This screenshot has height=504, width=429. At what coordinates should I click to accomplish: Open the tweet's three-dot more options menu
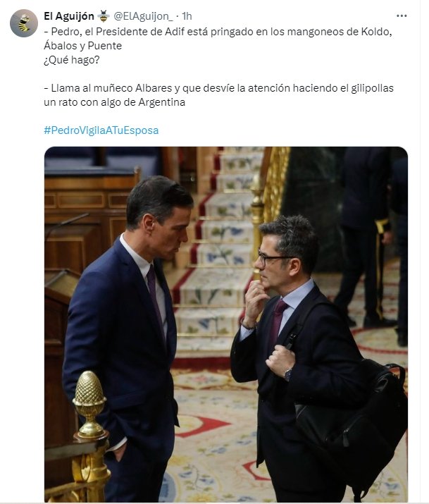[x=402, y=16]
